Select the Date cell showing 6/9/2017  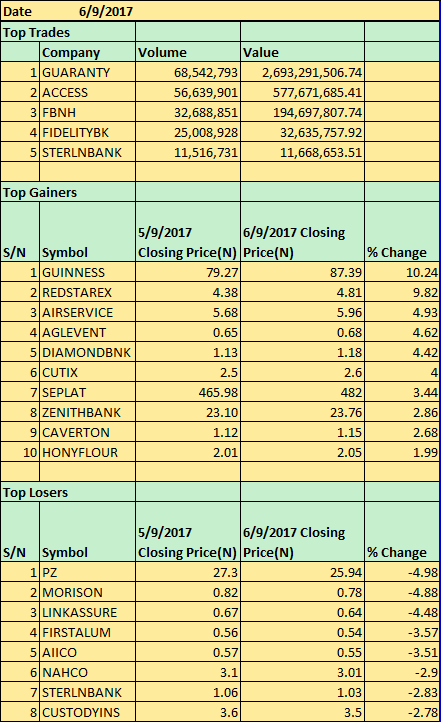coord(106,11)
